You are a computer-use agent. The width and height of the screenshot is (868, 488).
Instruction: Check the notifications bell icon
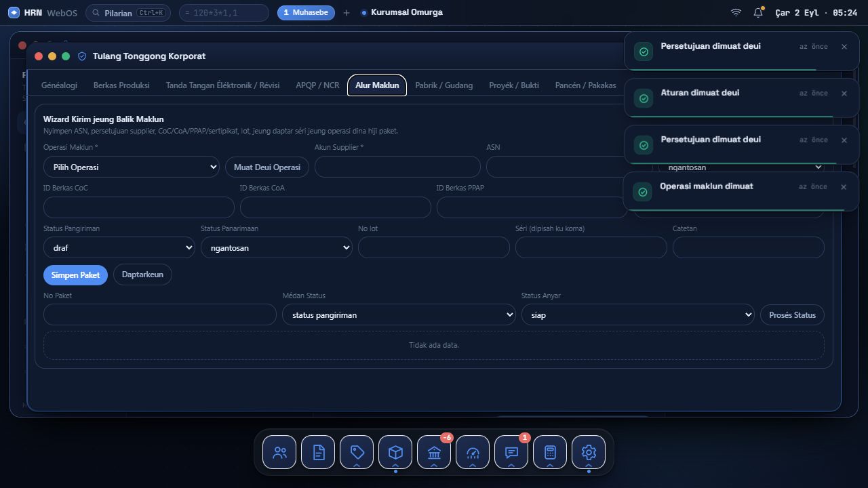pos(758,12)
